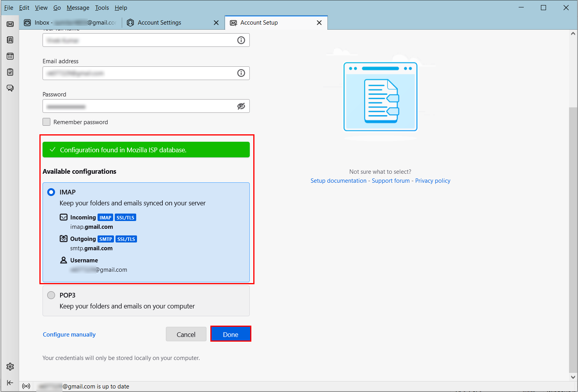The height and width of the screenshot is (392, 578).
Task: Open the Calendar sidebar icon
Action: tap(10, 56)
